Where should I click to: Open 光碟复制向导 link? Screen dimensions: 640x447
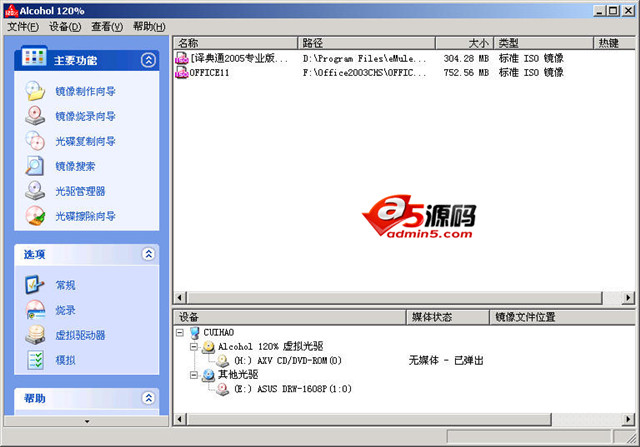(x=85, y=141)
